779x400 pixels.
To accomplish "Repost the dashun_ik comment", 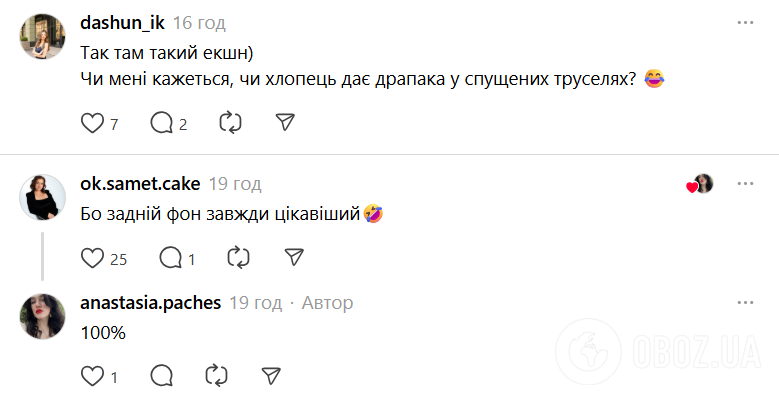I will tap(230, 123).
